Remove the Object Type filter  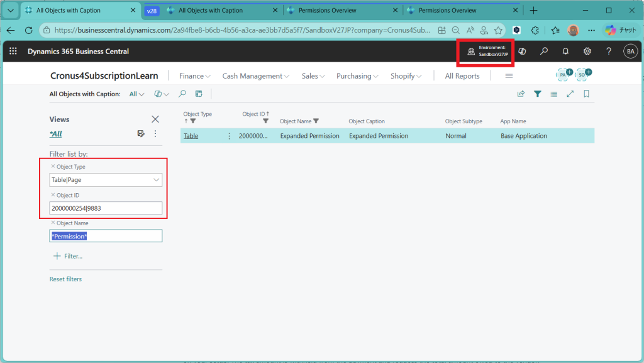coord(52,167)
